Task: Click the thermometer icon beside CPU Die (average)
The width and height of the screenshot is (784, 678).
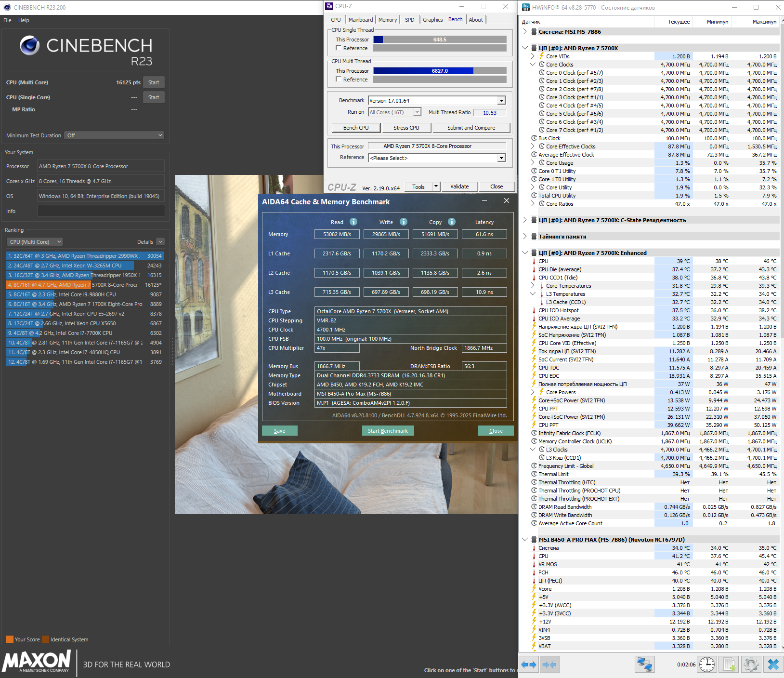Action: 534,269
